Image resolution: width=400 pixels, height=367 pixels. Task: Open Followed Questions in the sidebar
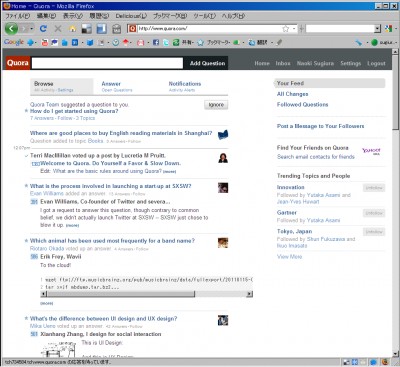[x=302, y=105]
